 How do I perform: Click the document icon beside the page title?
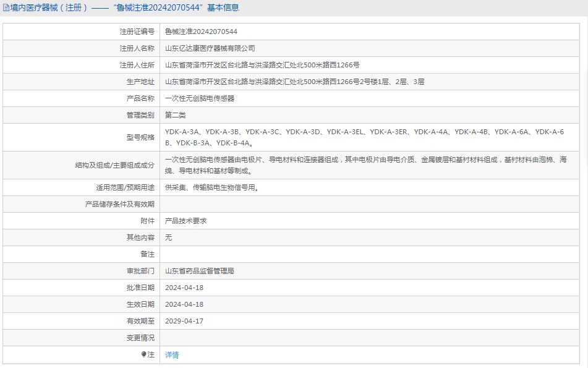[x=6, y=7]
